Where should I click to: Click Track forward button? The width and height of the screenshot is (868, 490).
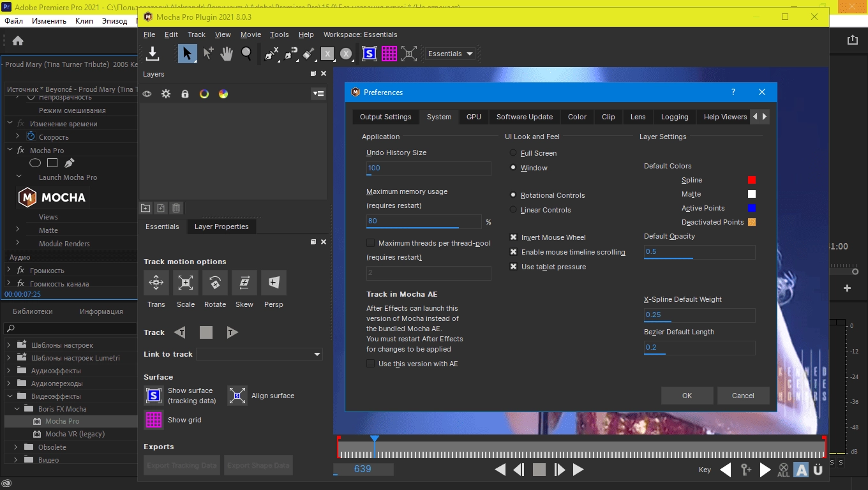pyautogui.click(x=232, y=332)
